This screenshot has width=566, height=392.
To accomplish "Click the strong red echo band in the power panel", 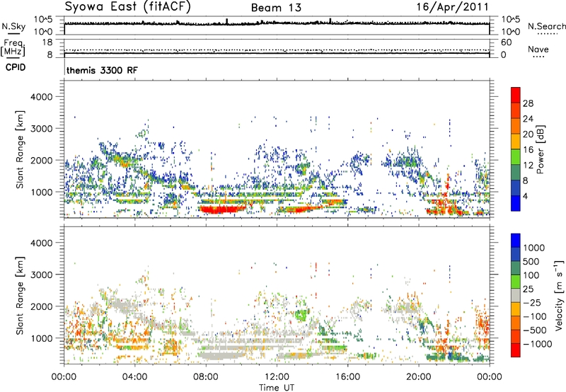I will pyautogui.click(x=221, y=209).
